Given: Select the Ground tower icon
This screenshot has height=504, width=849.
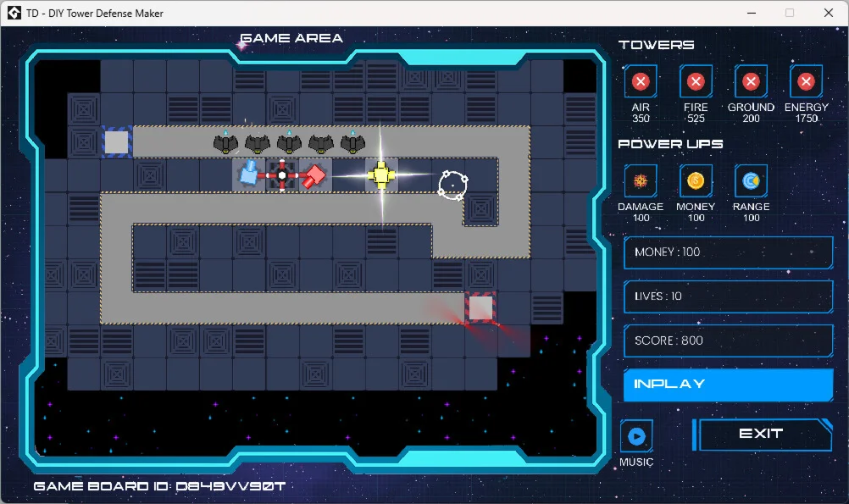Looking at the screenshot, I should click(751, 82).
